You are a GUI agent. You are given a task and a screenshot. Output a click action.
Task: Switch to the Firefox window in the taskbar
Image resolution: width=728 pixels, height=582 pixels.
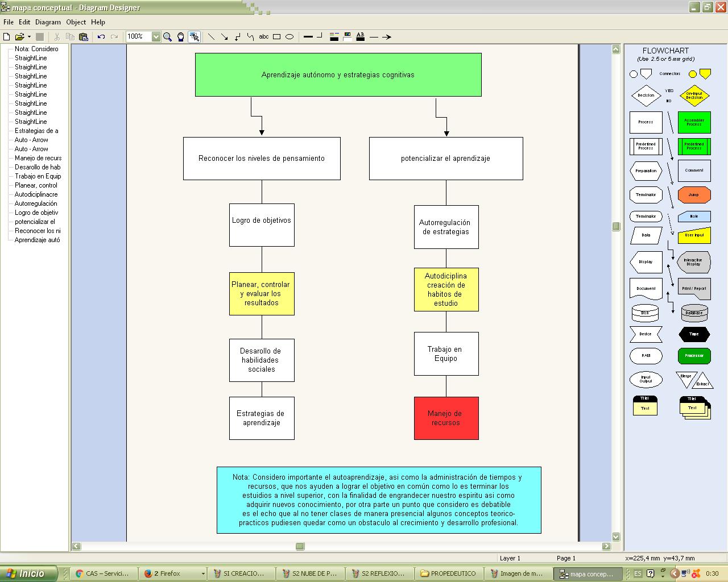click(x=171, y=573)
